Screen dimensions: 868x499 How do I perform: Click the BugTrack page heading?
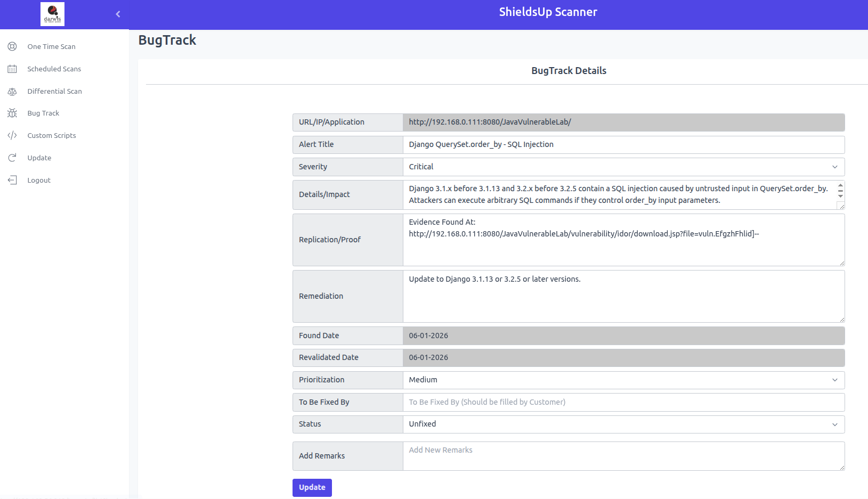click(167, 40)
